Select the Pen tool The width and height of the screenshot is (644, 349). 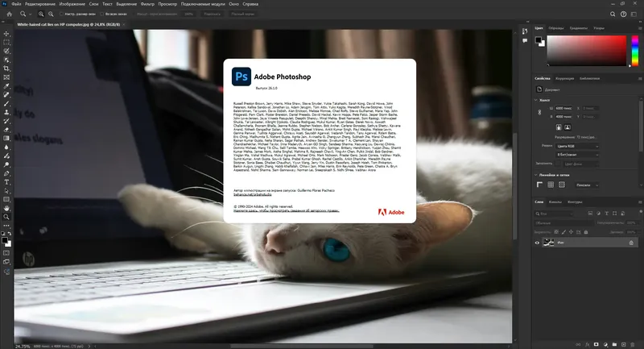(6, 173)
